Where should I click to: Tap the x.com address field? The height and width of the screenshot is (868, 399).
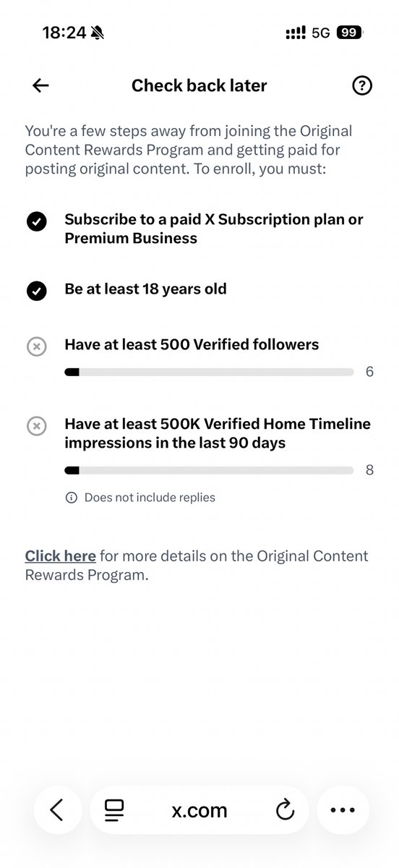(x=199, y=810)
